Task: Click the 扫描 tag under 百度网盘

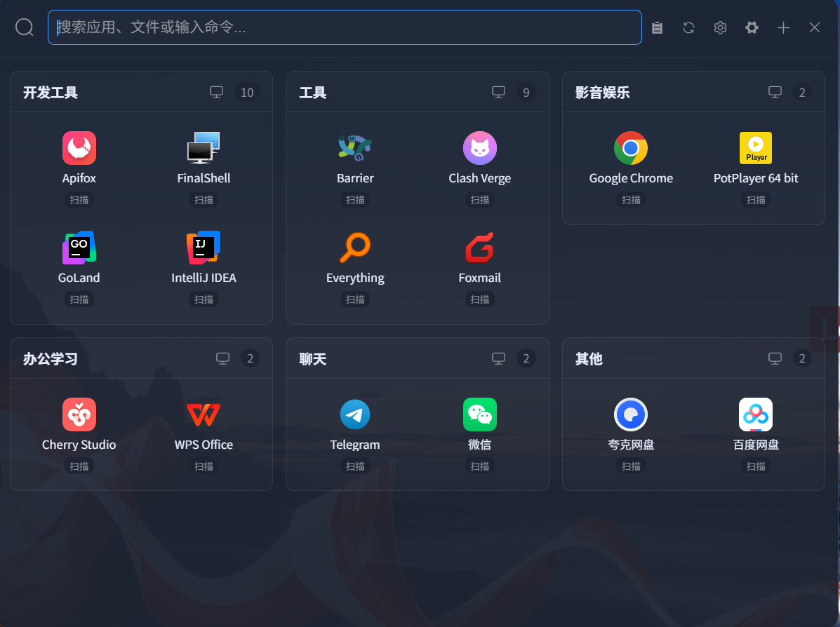Action: [756, 466]
